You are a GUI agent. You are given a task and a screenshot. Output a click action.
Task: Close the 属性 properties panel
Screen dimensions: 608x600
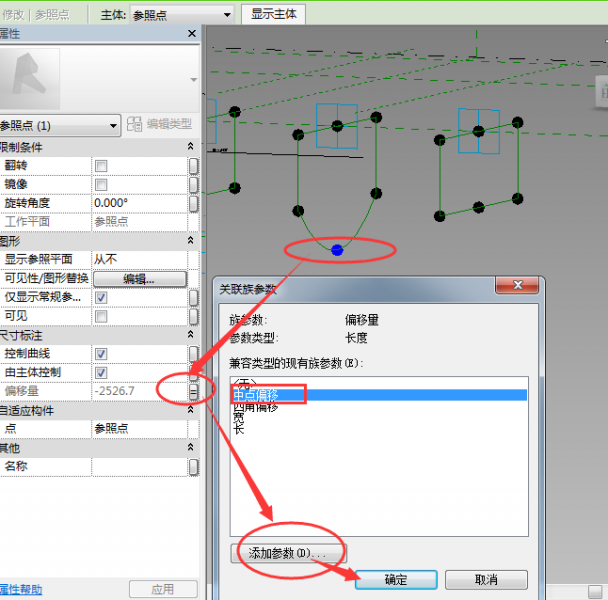tap(192, 34)
